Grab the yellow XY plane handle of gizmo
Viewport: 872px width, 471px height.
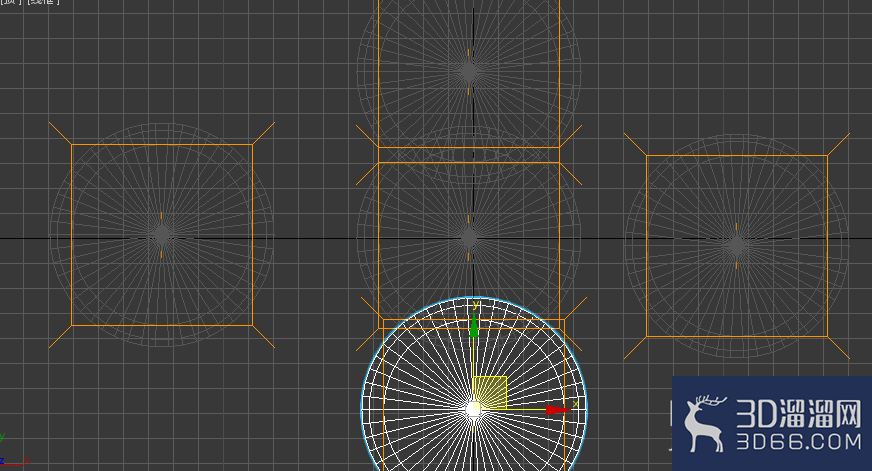490,393
